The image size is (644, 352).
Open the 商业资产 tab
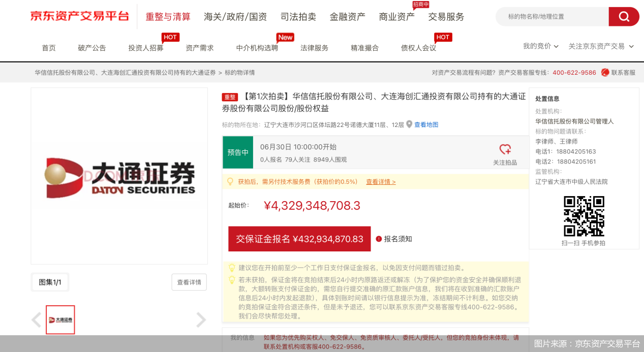397,17
